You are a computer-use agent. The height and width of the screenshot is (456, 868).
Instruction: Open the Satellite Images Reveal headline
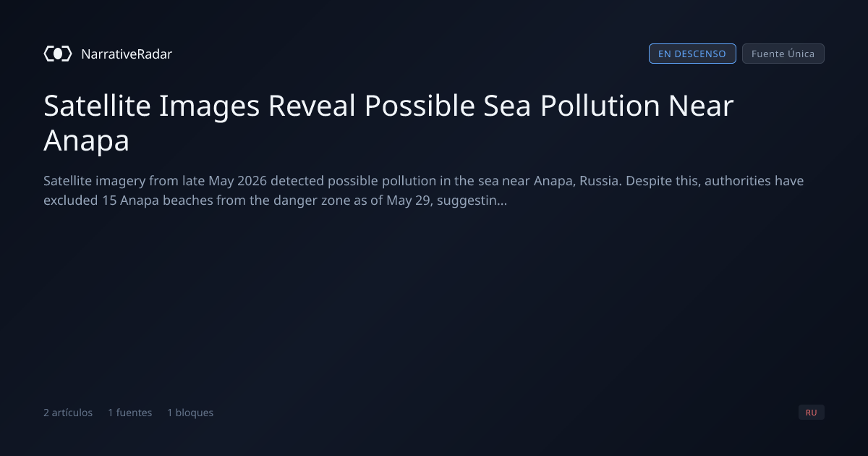tap(389, 123)
